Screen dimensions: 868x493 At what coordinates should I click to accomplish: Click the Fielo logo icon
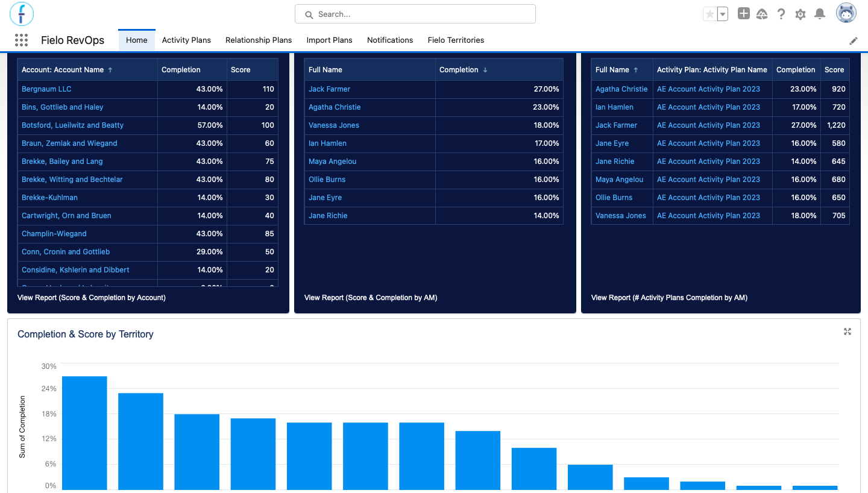[x=22, y=13]
